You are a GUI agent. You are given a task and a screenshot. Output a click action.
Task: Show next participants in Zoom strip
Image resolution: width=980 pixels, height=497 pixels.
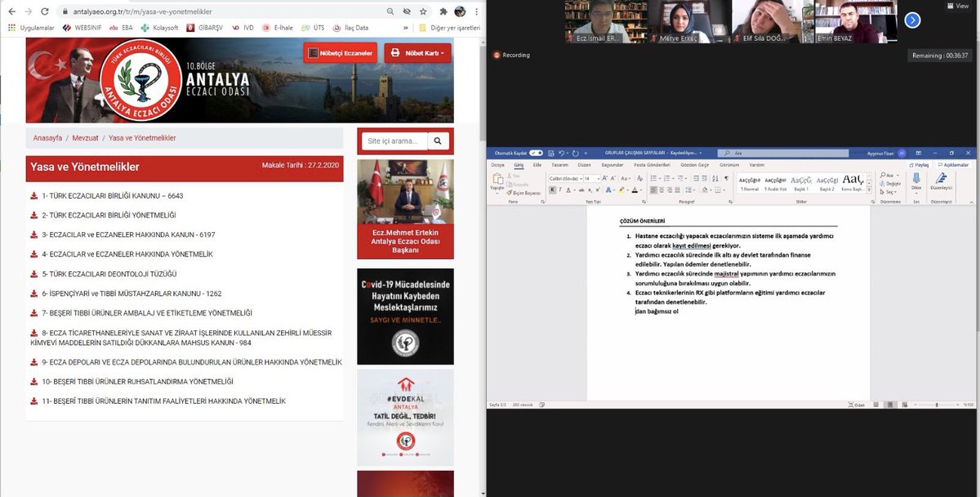click(x=912, y=20)
